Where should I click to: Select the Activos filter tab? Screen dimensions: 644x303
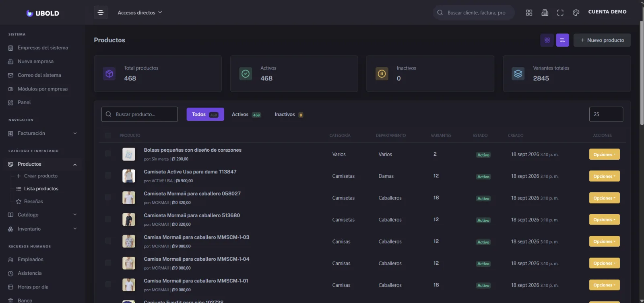pyautogui.click(x=246, y=114)
